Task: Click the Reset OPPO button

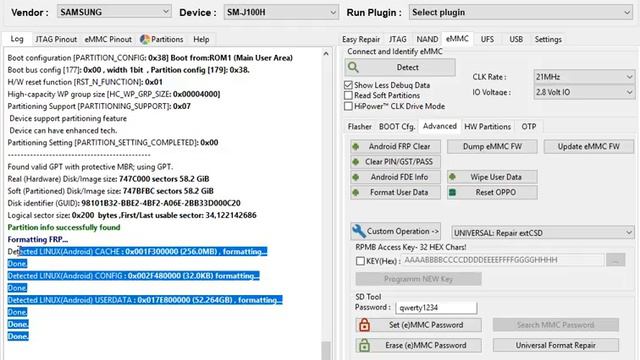Action: tap(492, 192)
